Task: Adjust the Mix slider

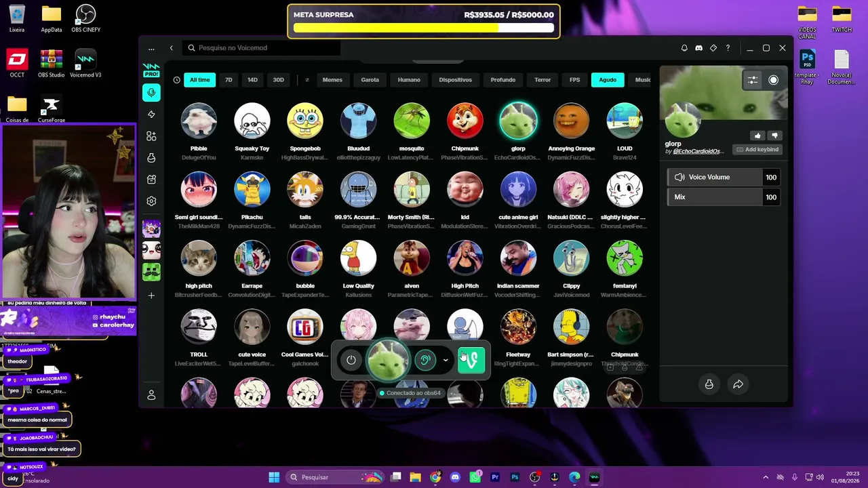Action: (723, 197)
